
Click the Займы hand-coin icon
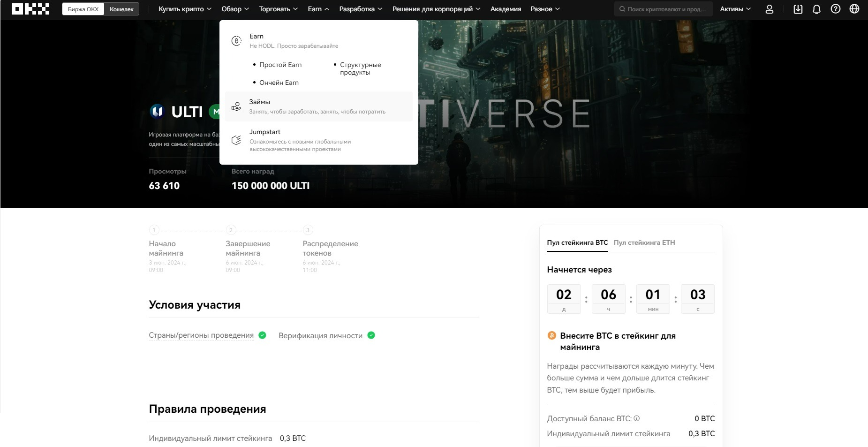[236, 106]
